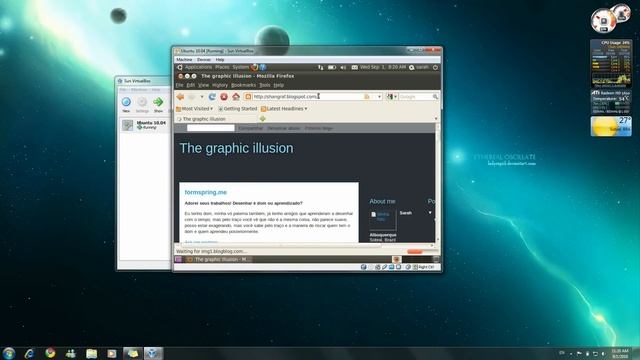This screenshot has width=640, height=360.
Task: Open Internet Explorer from Windows taskbar
Action: 29,353
